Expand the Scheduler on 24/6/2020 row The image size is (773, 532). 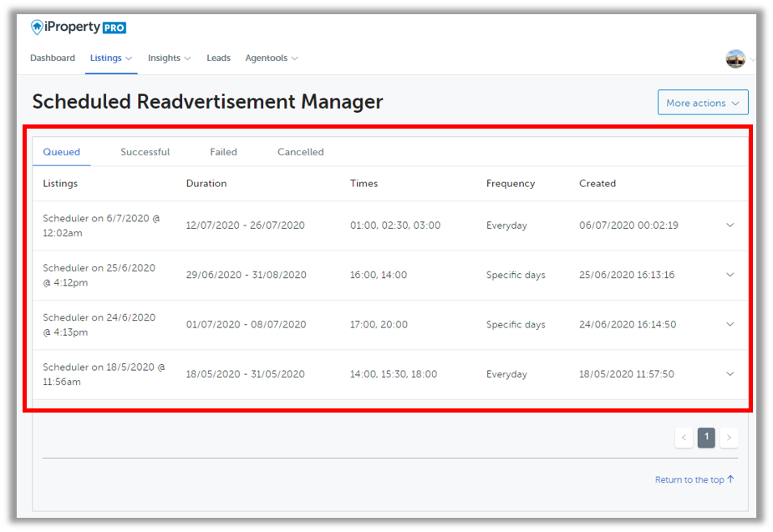(x=730, y=324)
